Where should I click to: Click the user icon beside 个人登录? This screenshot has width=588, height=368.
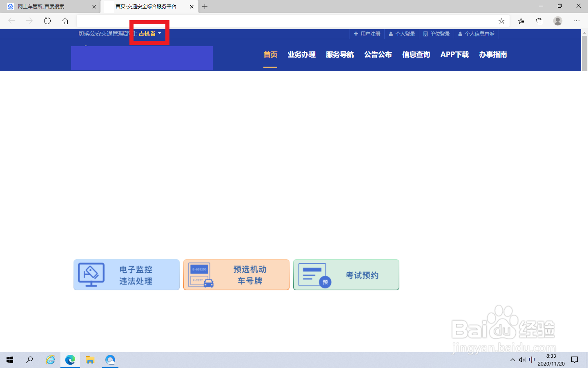pos(391,34)
